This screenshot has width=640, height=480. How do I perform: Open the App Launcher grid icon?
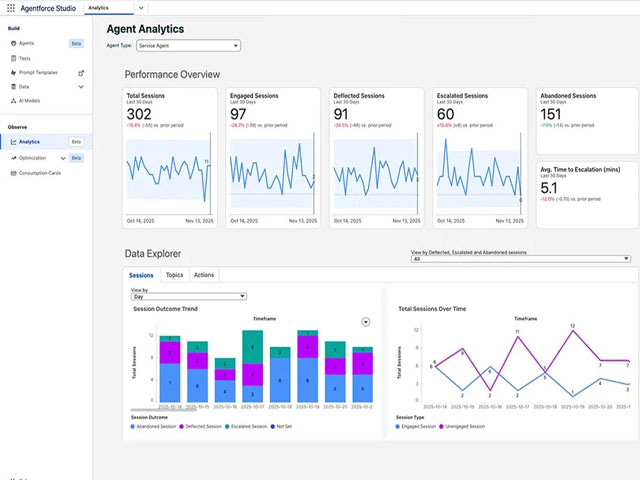[11, 8]
